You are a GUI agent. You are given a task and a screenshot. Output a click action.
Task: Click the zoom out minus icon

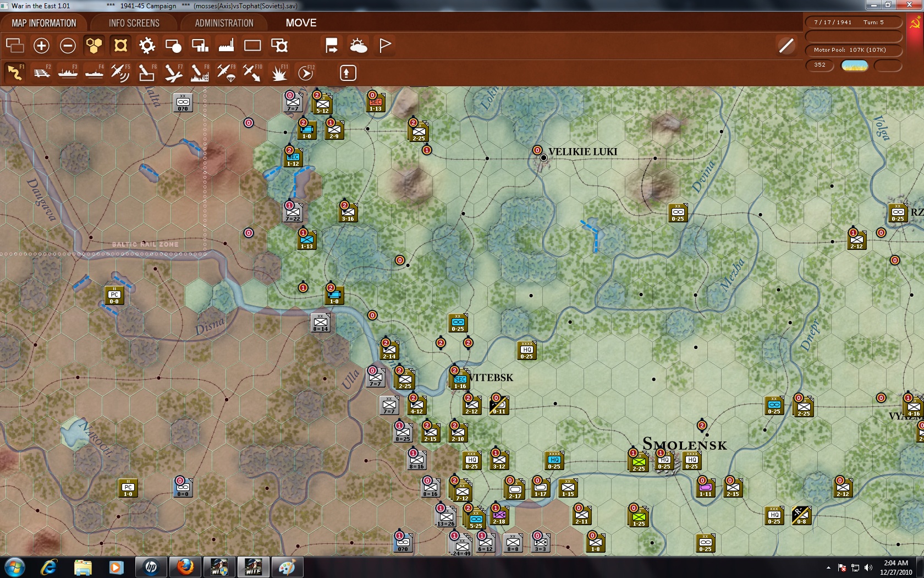point(68,46)
